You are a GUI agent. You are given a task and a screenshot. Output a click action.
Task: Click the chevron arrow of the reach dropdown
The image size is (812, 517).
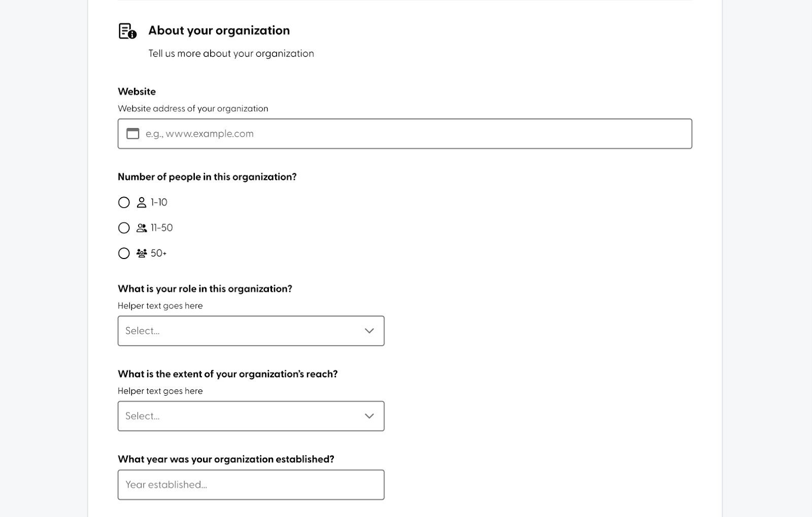tap(369, 416)
